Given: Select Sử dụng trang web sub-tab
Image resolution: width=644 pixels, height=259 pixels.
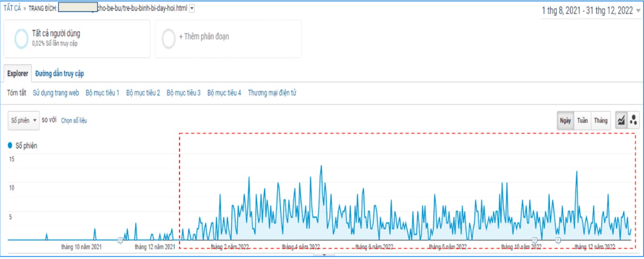Looking at the screenshot, I should 56,93.
